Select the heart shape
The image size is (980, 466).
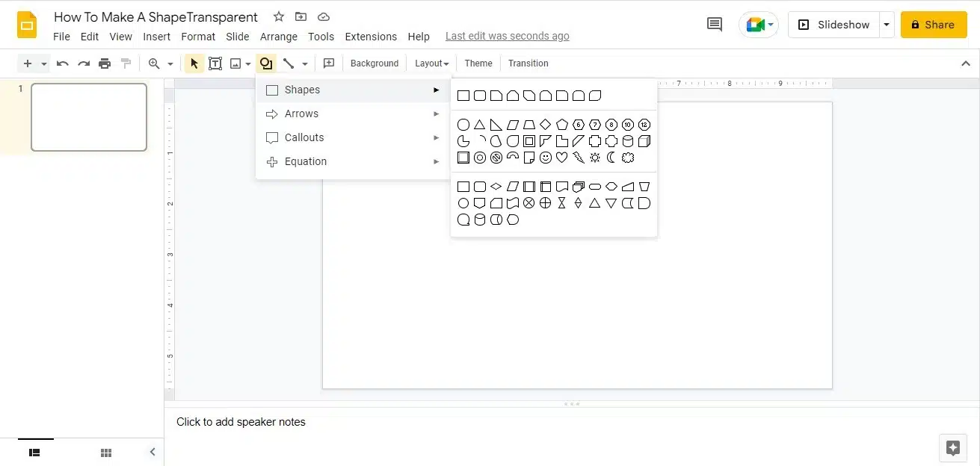coord(561,158)
